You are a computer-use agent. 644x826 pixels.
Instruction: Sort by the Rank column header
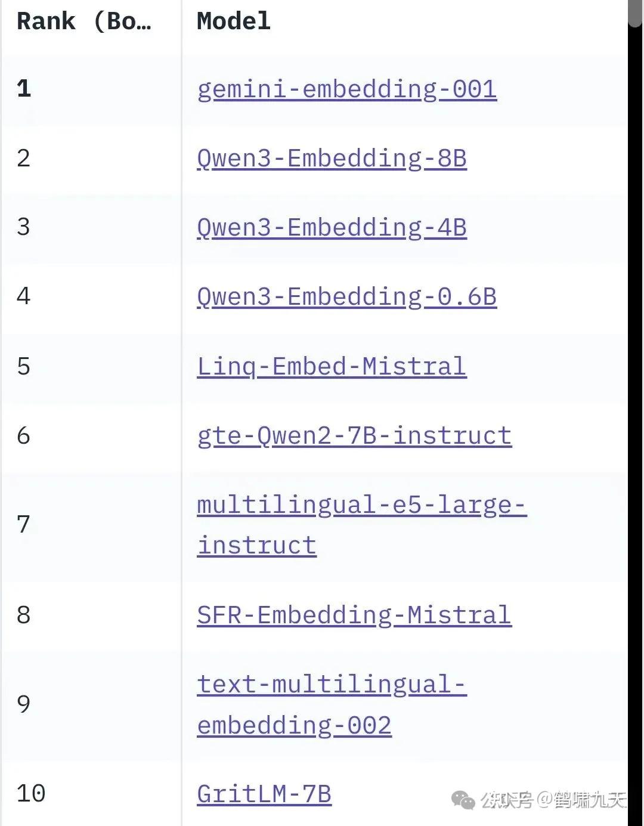pyautogui.click(x=83, y=21)
